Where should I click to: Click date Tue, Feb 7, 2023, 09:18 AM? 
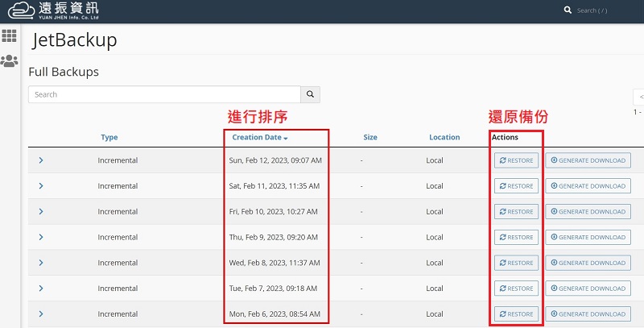[x=273, y=289]
